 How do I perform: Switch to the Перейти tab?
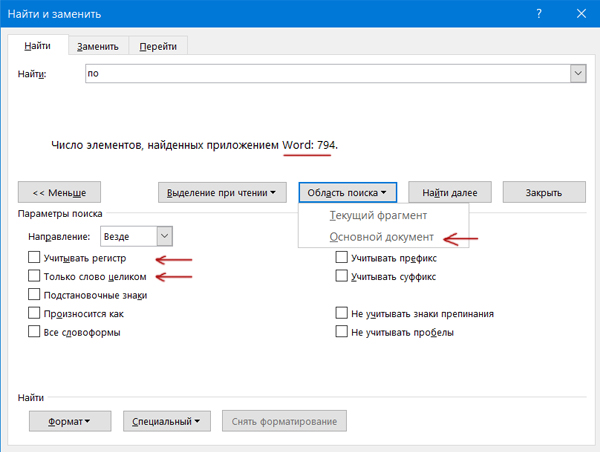[158, 46]
